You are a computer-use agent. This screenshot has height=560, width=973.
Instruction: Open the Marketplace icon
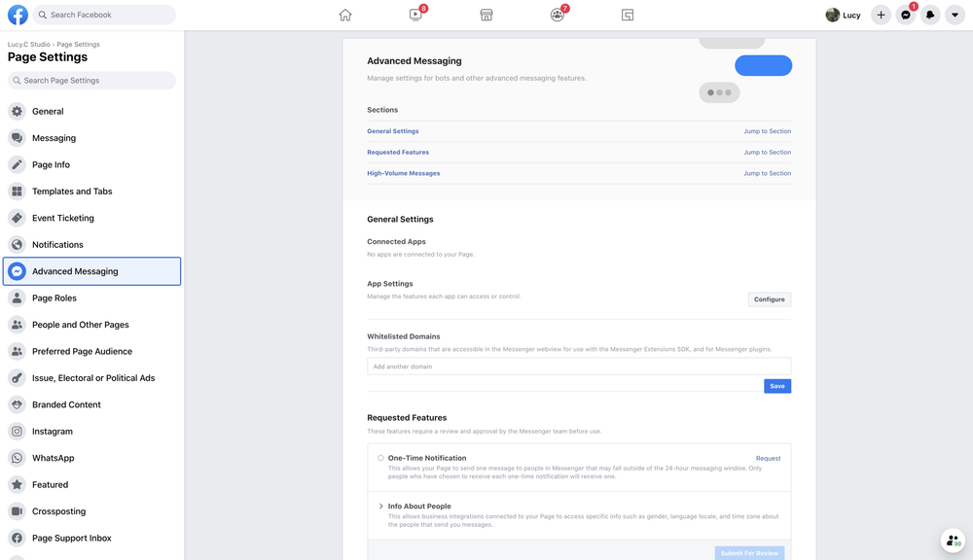(x=486, y=15)
